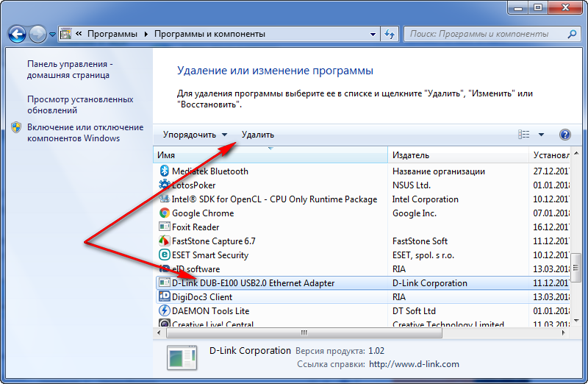Image resolution: width=588 pixels, height=384 pixels.
Task: Change view using the view icon
Action: (524, 135)
